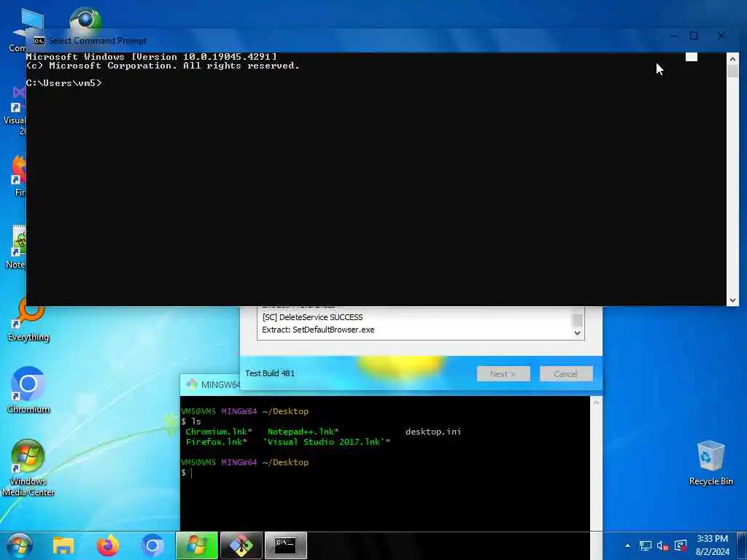Minimize the Command Prompt window
The image size is (747, 560).
click(x=673, y=36)
